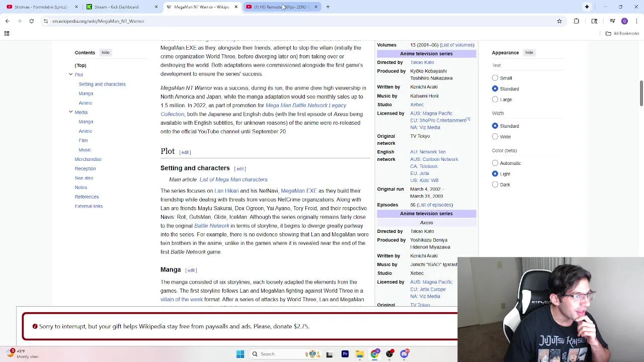Select Automatic color mode

(495, 163)
